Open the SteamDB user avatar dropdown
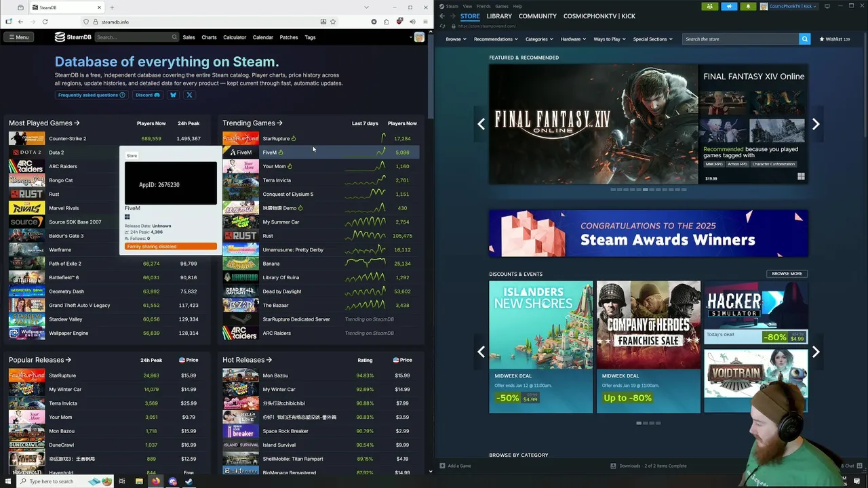This screenshot has height=488, width=868. point(418,37)
